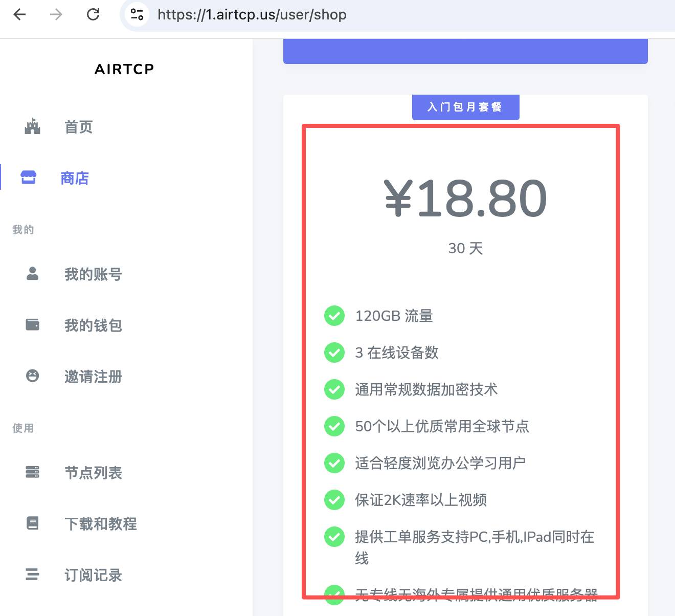
Task: Open site settings icon in address bar
Action: (137, 14)
